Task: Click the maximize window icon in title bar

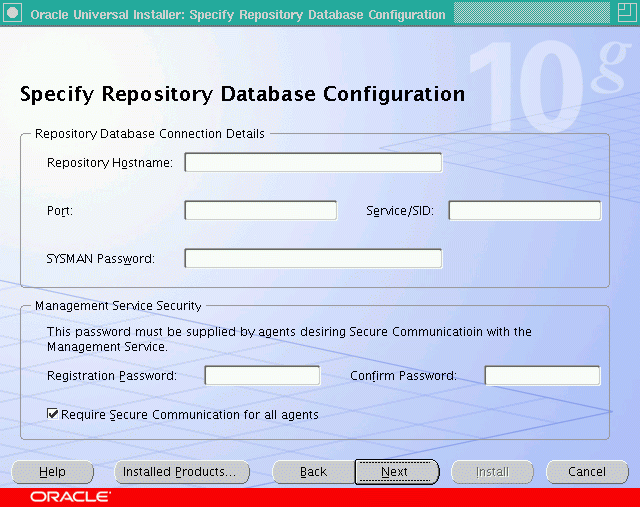Action: 627,13
